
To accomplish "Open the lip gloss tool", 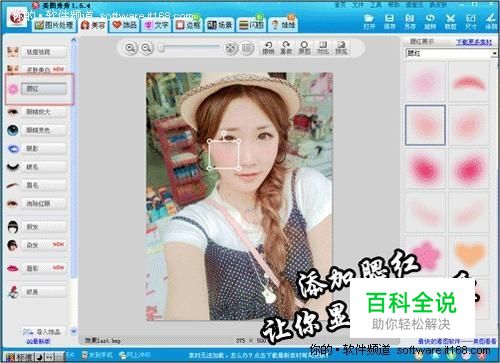I will click(44, 268).
